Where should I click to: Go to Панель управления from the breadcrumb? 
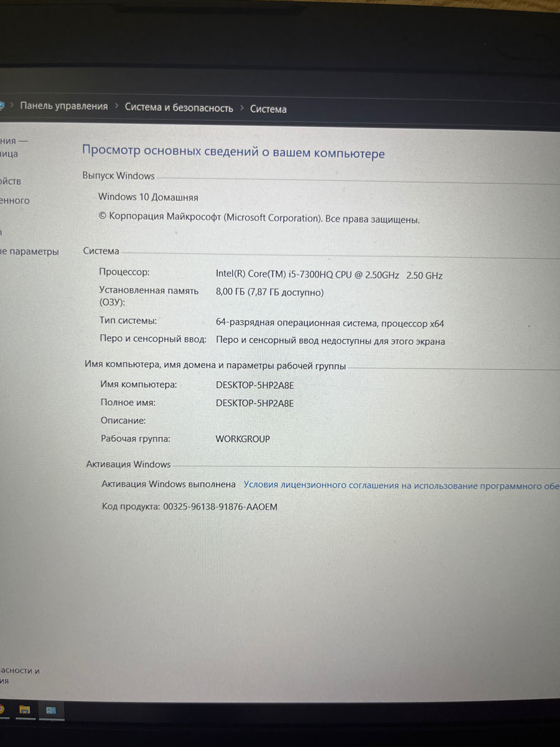[64, 106]
